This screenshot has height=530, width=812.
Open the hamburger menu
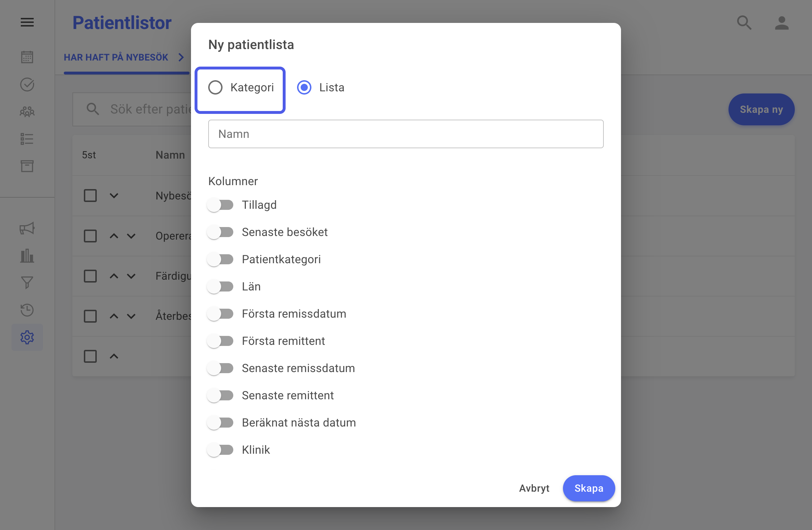tap(27, 23)
